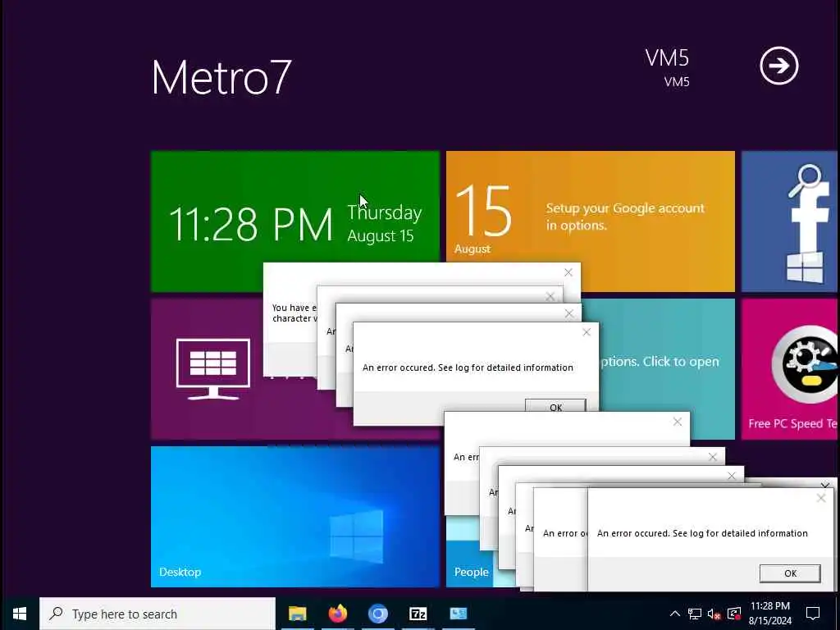Click the VM5 user name
The image size is (840, 630).
(667, 58)
